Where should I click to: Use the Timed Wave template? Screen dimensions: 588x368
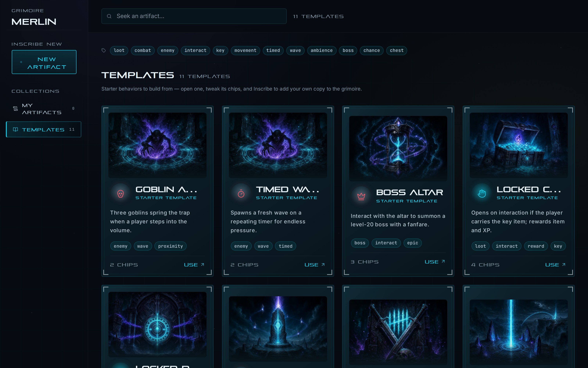tap(315, 265)
